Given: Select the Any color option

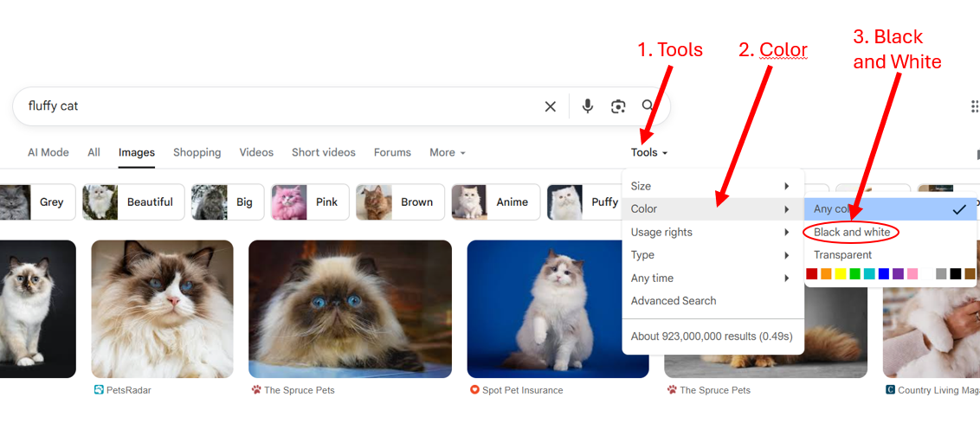Looking at the screenshot, I should 891,209.
